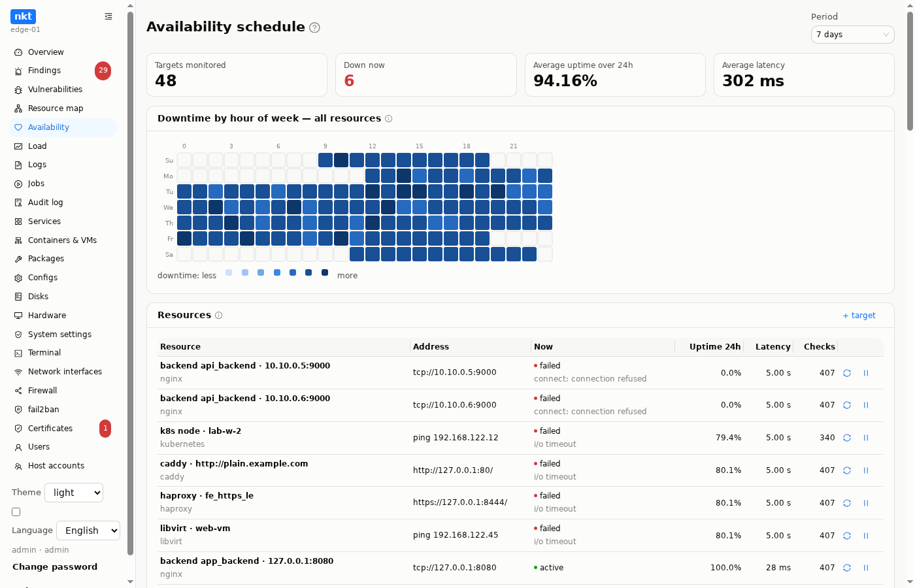Screen dimensions: 915x588
Task: Pause monitoring of libvirt web-vm
Action: tap(866, 536)
